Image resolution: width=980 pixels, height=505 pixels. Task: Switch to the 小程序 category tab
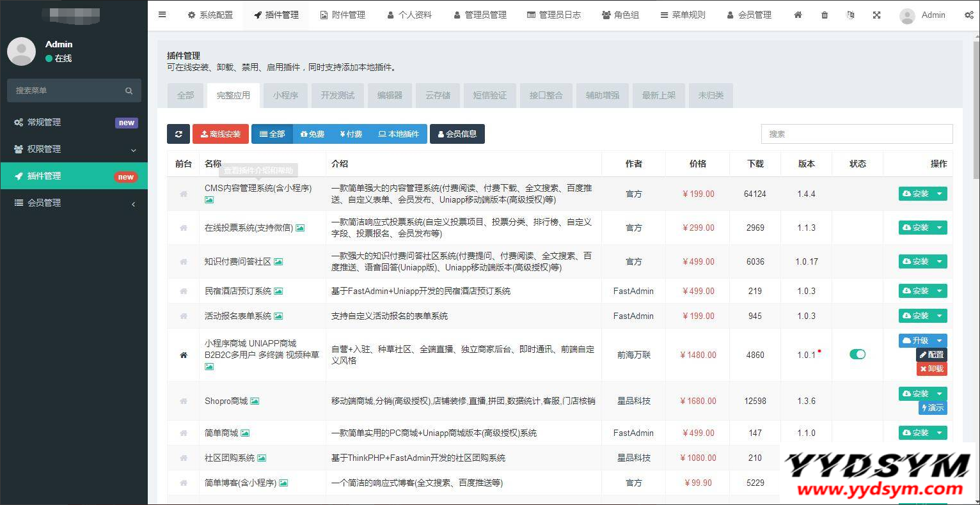click(285, 95)
